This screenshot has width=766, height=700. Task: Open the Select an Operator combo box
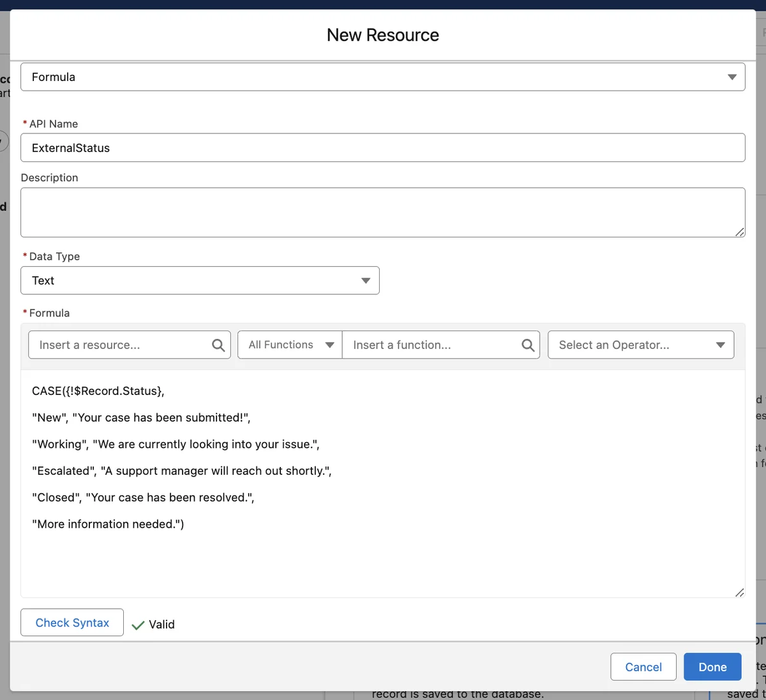[641, 345]
